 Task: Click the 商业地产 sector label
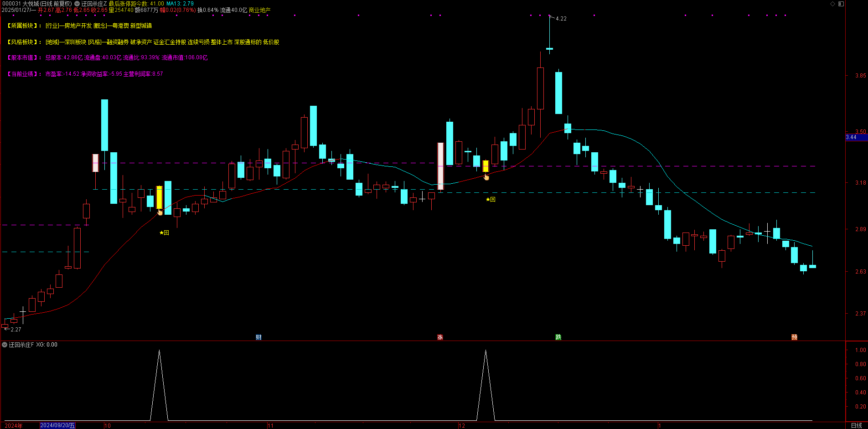(x=259, y=10)
